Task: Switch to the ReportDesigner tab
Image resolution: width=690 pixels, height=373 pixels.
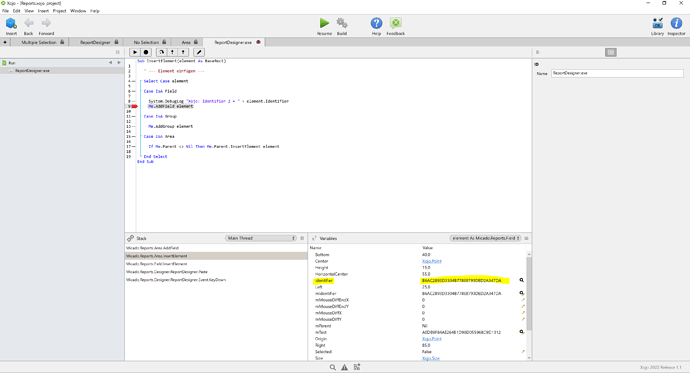Action: (x=95, y=42)
